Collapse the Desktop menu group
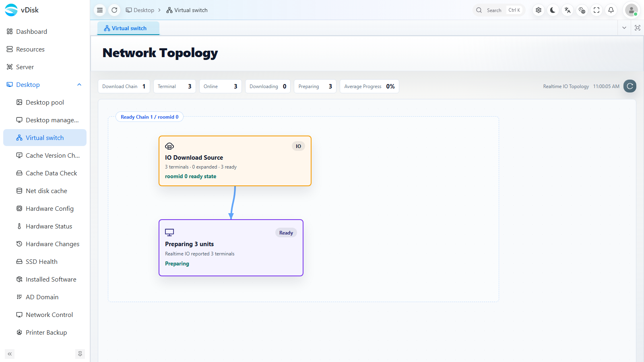 coord(79,84)
